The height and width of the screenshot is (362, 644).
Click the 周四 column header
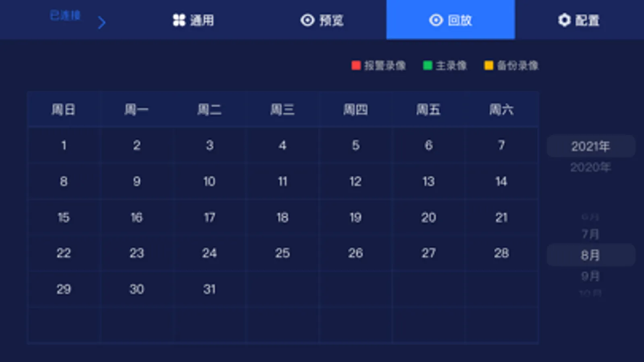[x=356, y=109]
